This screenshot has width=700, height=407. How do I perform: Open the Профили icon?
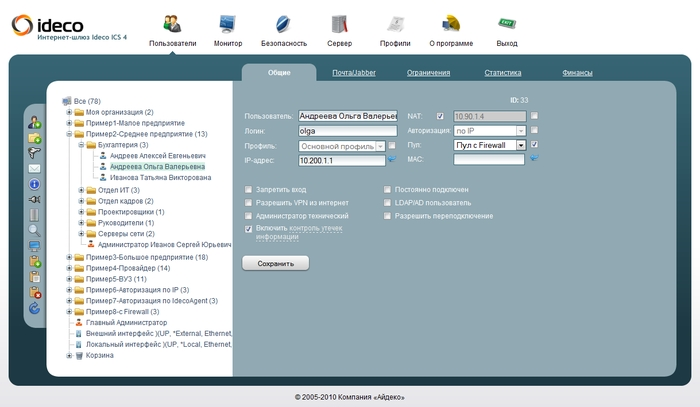point(395,23)
